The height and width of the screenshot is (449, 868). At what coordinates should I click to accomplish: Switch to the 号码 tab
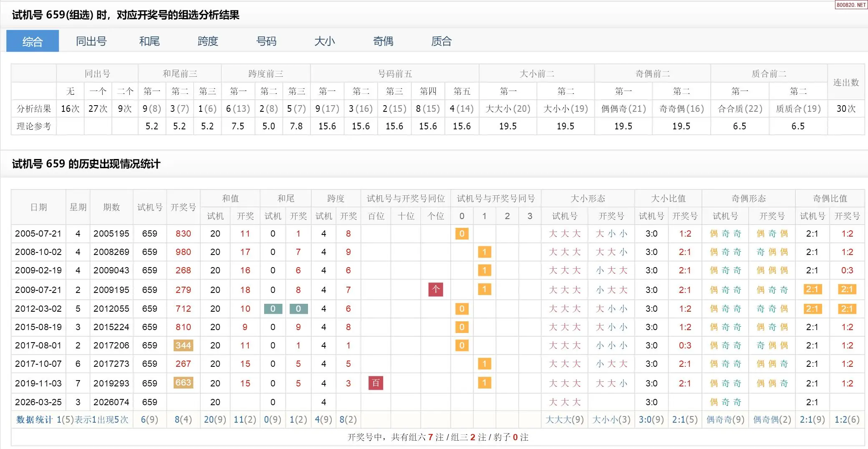pos(266,41)
